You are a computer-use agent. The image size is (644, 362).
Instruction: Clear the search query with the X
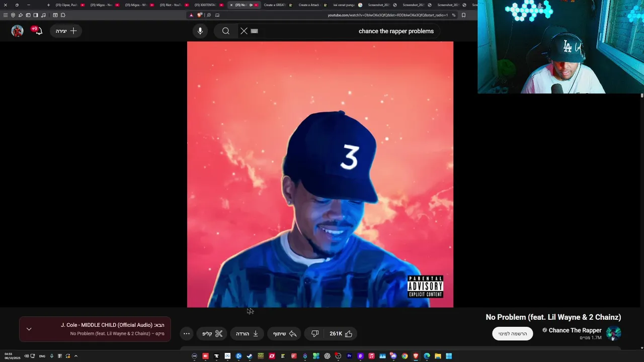pos(244,31)
